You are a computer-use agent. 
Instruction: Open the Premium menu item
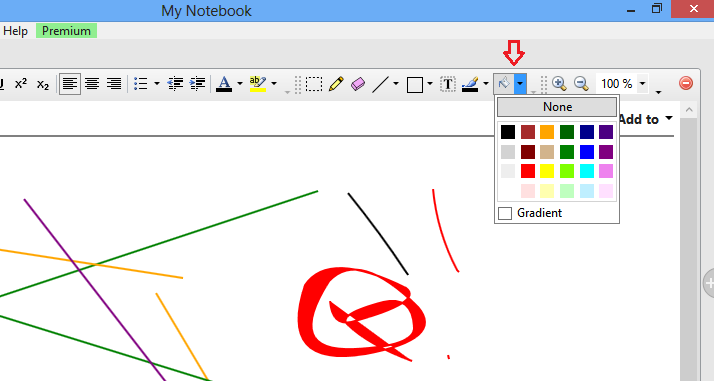tap(66, 31)
